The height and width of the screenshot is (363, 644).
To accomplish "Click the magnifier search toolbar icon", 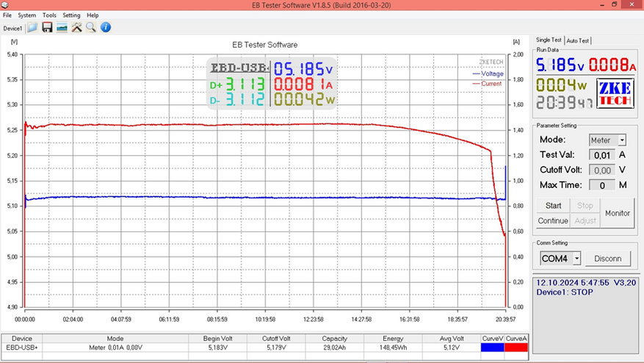I will pyautogui.click(x=91, y=27).
